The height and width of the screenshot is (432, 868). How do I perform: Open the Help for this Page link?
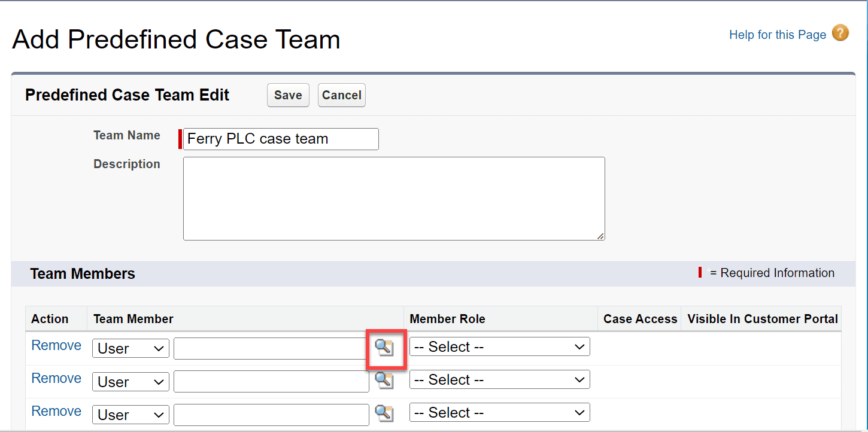pos(777,34)
